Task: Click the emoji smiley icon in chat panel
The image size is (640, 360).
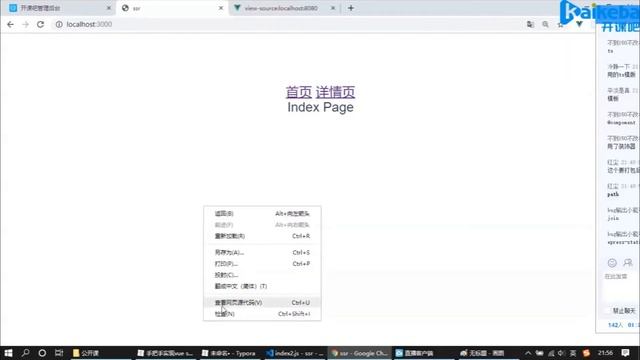Action: 612,263
